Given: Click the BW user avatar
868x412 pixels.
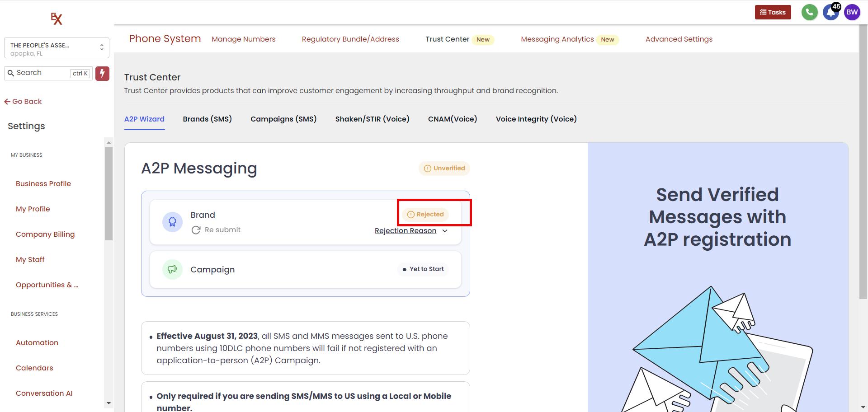Looking at the screenshot, I should (852, 12).
